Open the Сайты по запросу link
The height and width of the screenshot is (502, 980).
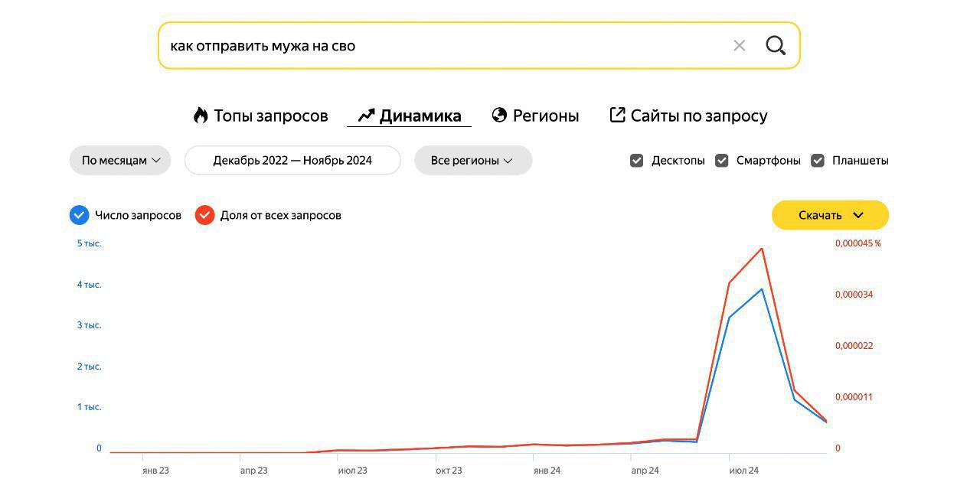pyautogui.click(x=698, y=116)
